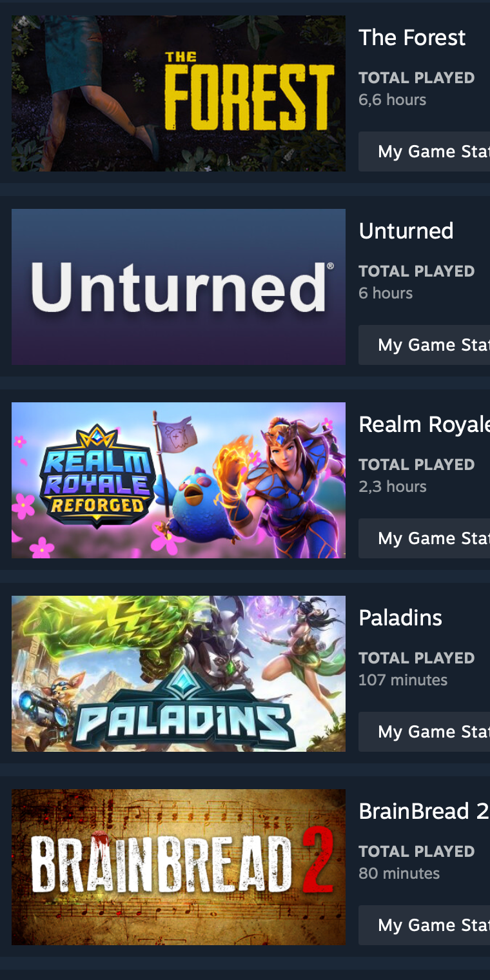This screenshot has height=980, width=490.
Task: Open the Unturned game banner image
Action: click(x=179, y=287)
